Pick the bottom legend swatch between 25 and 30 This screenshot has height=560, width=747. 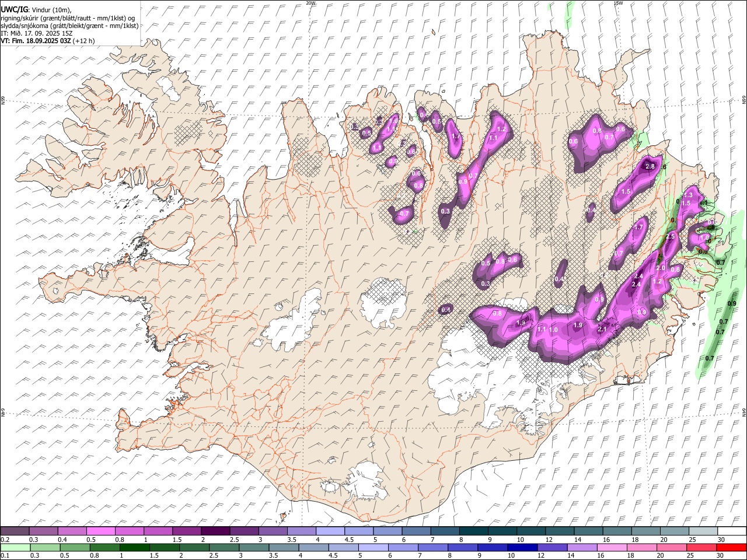click(x=701, y=547)
